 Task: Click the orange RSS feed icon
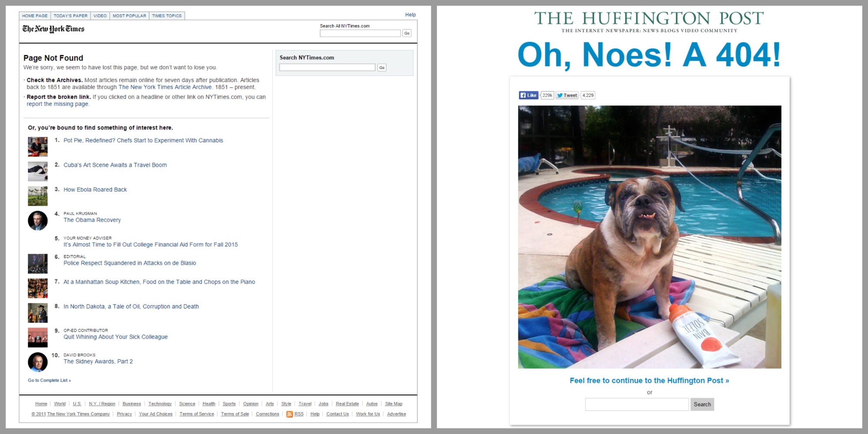[x=289, y=414]
